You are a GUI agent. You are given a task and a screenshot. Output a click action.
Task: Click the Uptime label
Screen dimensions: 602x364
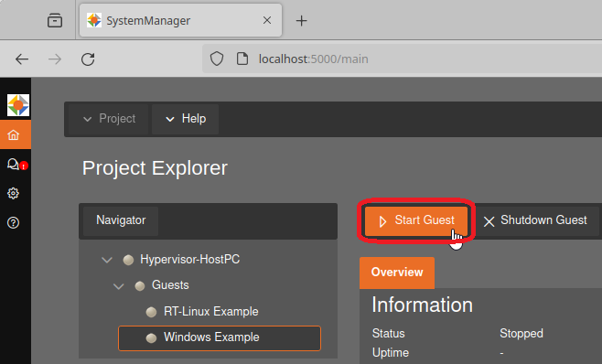pyautogui.click(x=391, y=352)
